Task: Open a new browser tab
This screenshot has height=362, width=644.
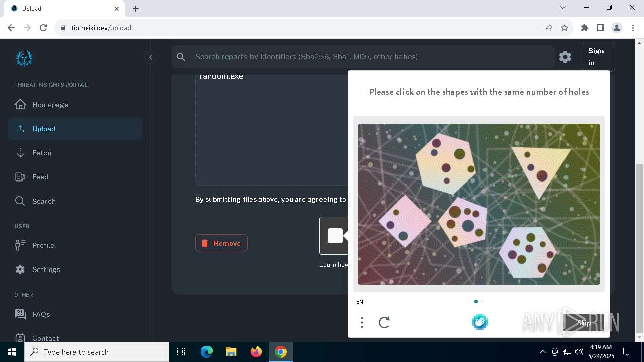Action: tap(136, 9)
